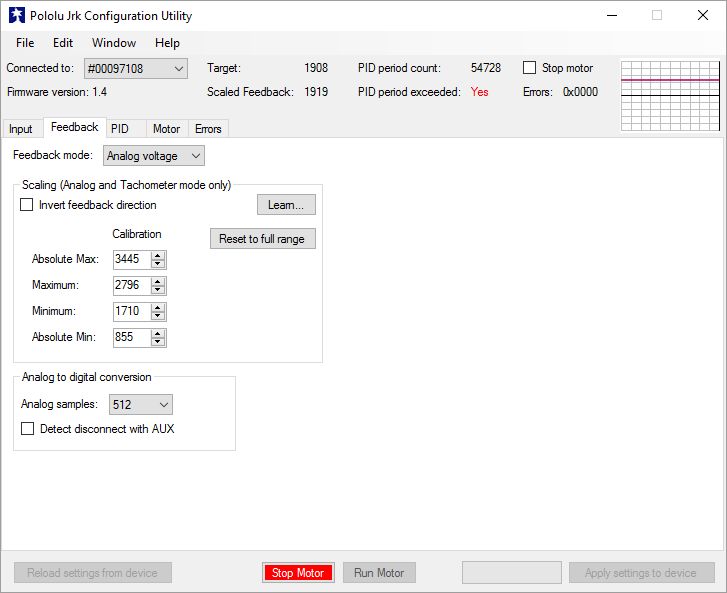Click the Learn... button

coord(286,204)
